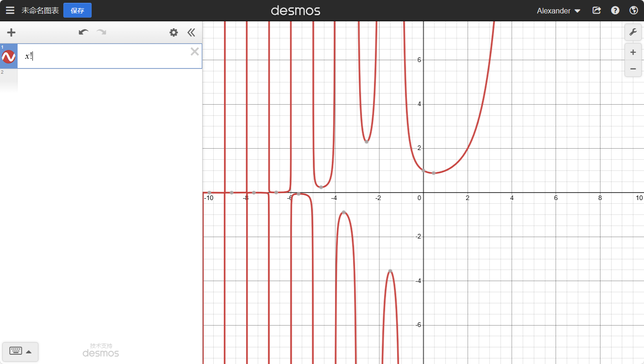Open expression list settings gear

click(173, 32)
